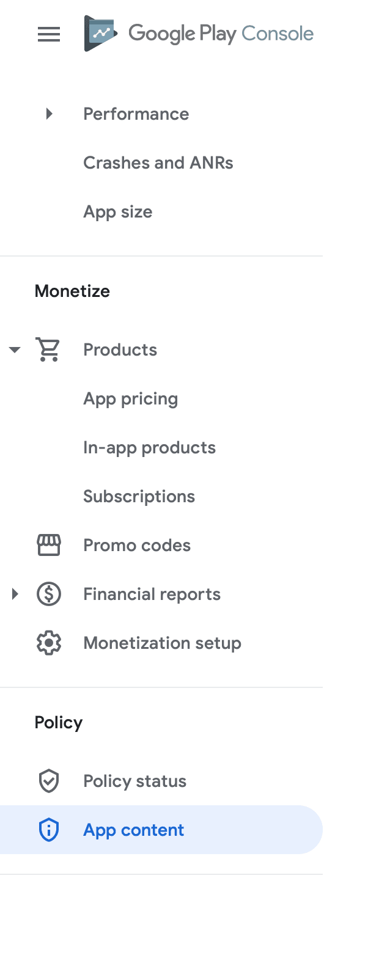Image resolution: width=368 pixels, height=980 pixels.
Task: Open Crashes and ANRs
Action: 158,163
